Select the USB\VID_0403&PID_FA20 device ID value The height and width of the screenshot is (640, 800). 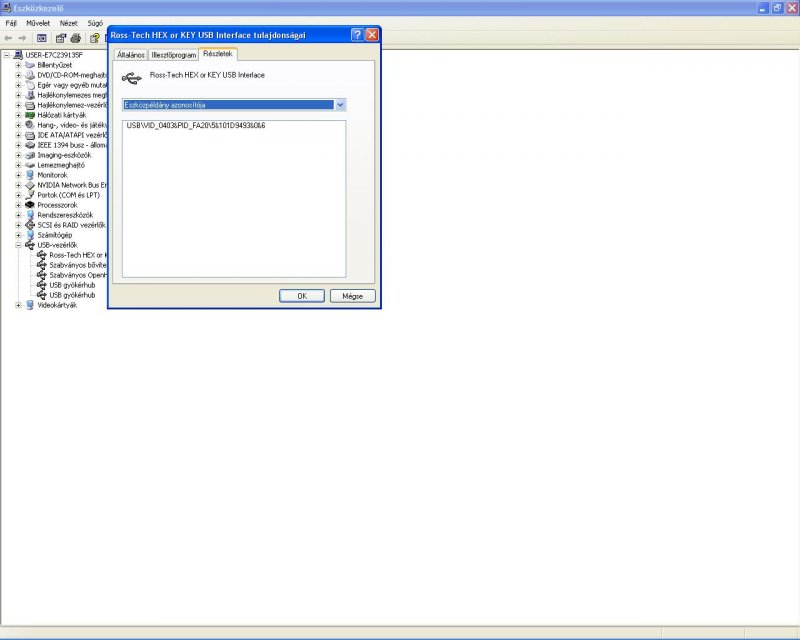pos(196,126)
